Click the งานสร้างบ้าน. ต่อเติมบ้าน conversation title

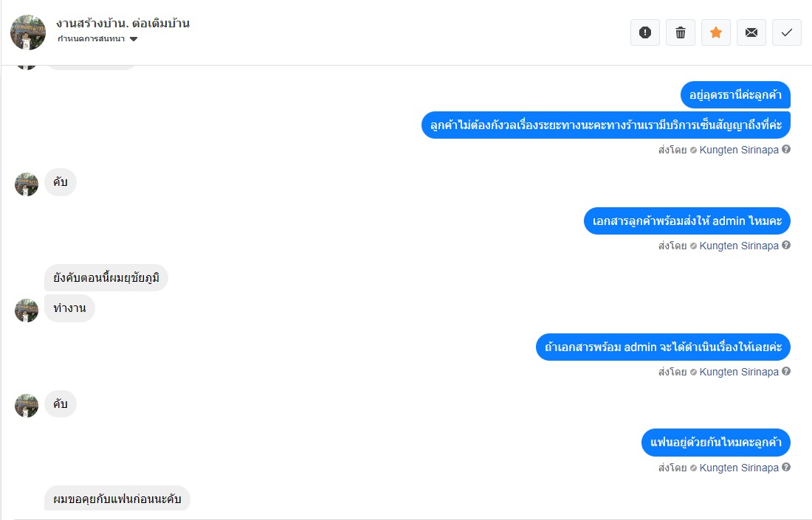[123, 24]
